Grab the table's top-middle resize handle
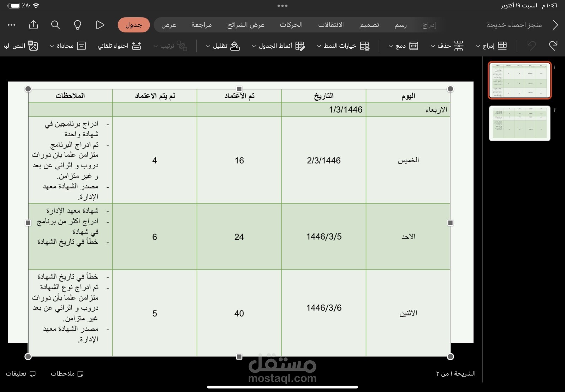565x392 pixels. [x=239, y=89]
